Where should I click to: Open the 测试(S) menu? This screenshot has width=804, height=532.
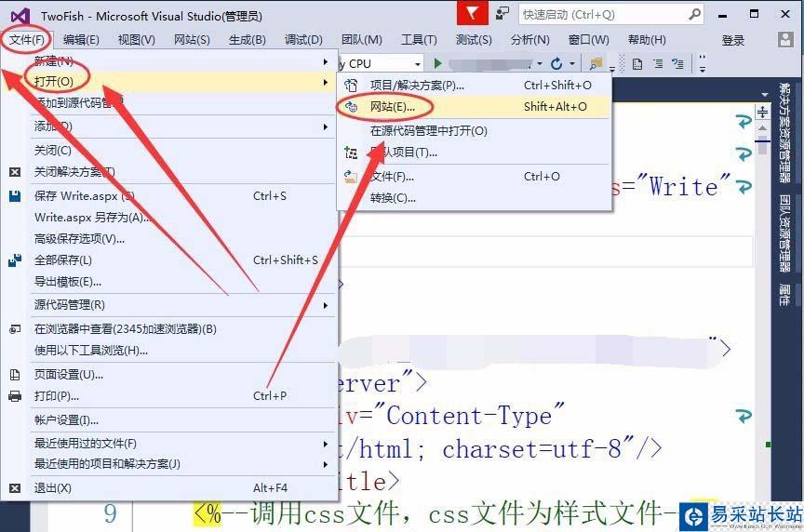coord(474,39)
